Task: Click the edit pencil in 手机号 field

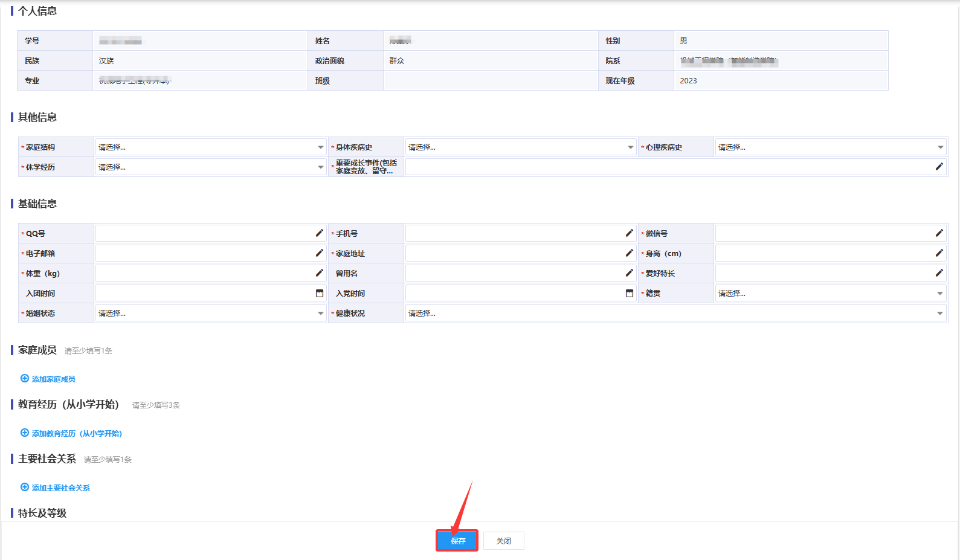Action: pos(630,233)
